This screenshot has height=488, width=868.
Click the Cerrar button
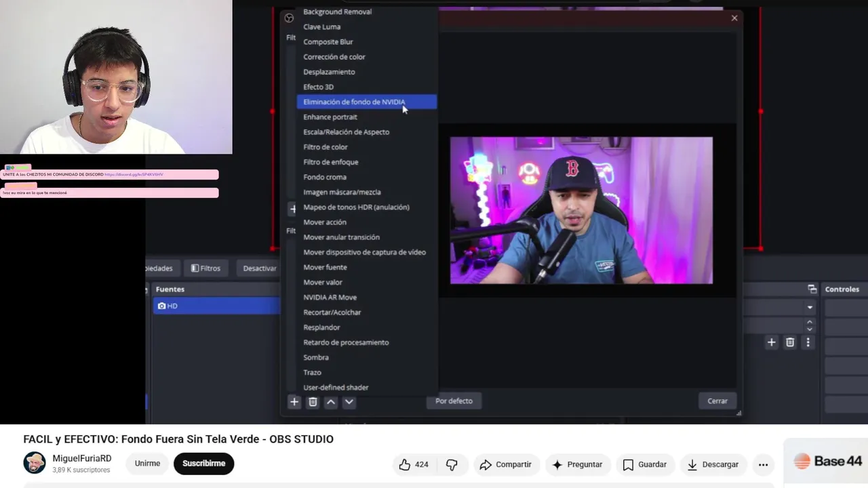tap(717, 401)
